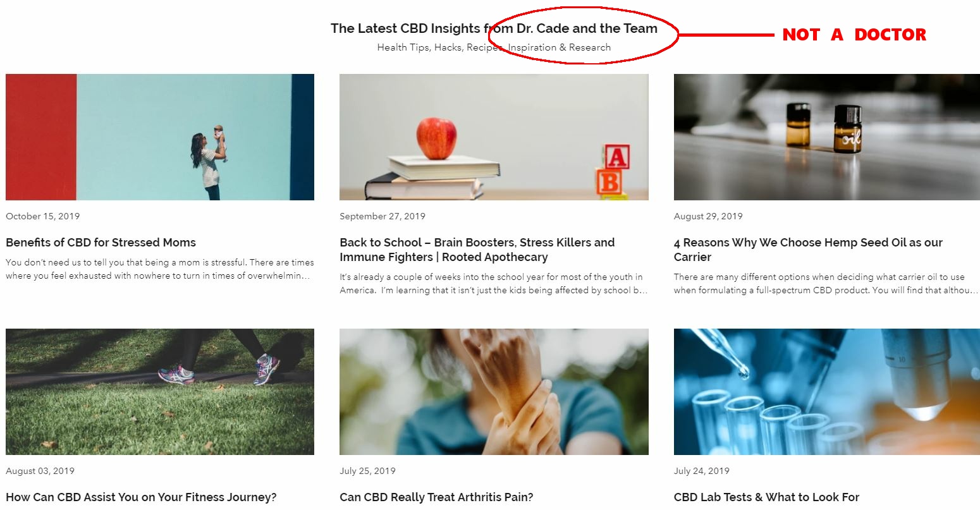Click the 'Latest CBD Insights' page heading

494,28
